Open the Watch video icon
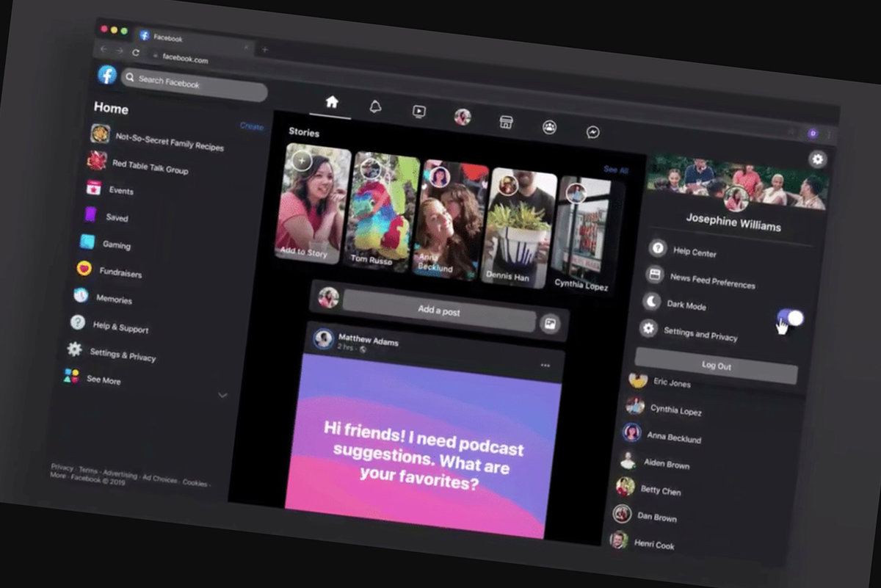881x588 pixels. 418,112
